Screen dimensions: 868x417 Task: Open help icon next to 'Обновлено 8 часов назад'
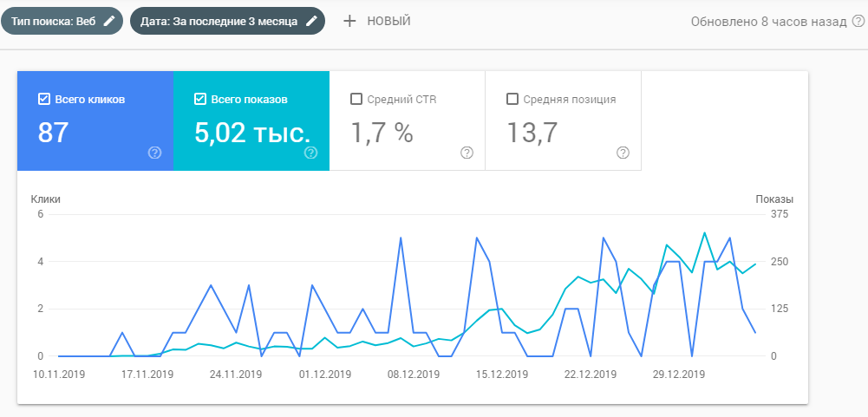click(858, 21)
